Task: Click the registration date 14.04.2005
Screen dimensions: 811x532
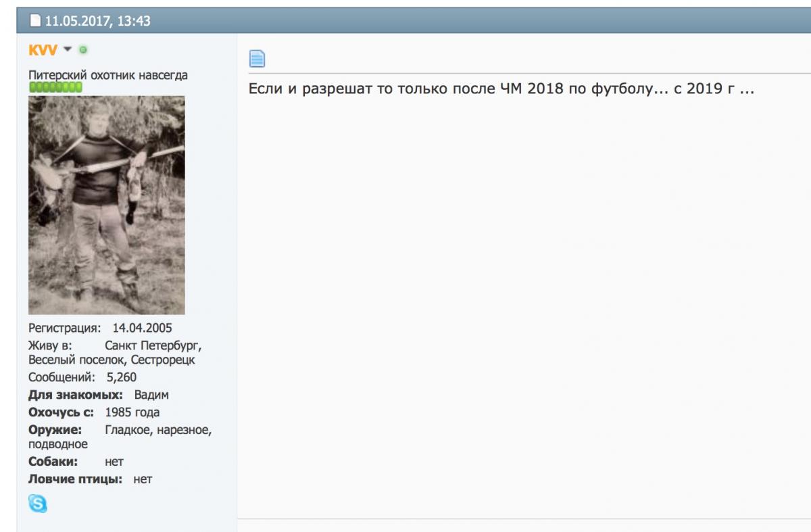Action: [142, 328]
